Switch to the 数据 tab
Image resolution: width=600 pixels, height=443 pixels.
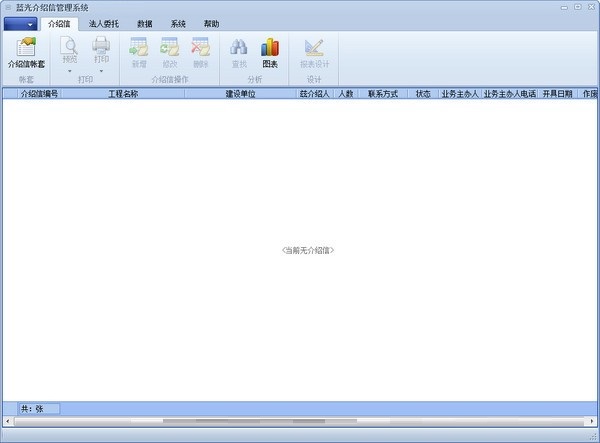pyautogui.click(x=145, y=23)
